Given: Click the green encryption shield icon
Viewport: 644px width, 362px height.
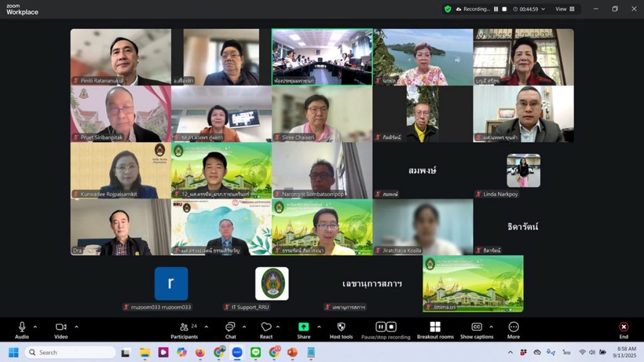Looking at the screenshot, I should coord(448,9).
